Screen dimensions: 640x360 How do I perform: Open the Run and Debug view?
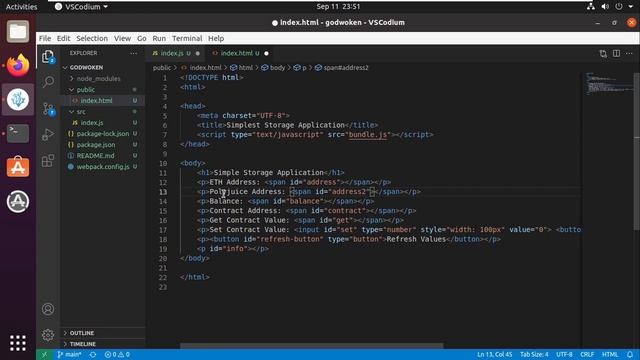tap(48, 134)
